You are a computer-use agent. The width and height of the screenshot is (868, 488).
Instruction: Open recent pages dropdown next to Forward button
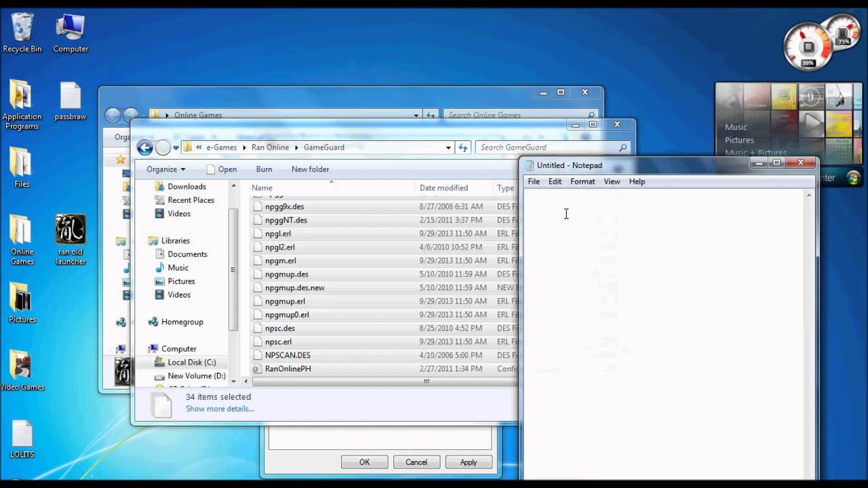176,147
